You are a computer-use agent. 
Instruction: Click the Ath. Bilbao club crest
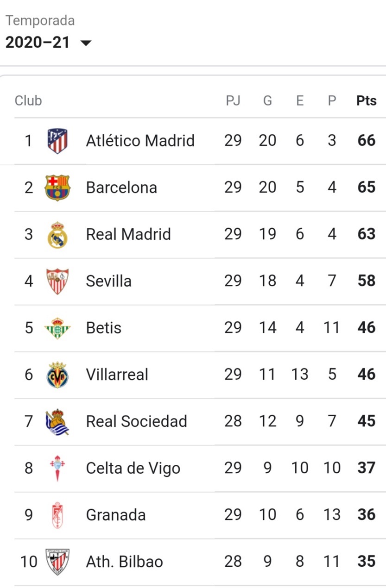pos(57,562)
